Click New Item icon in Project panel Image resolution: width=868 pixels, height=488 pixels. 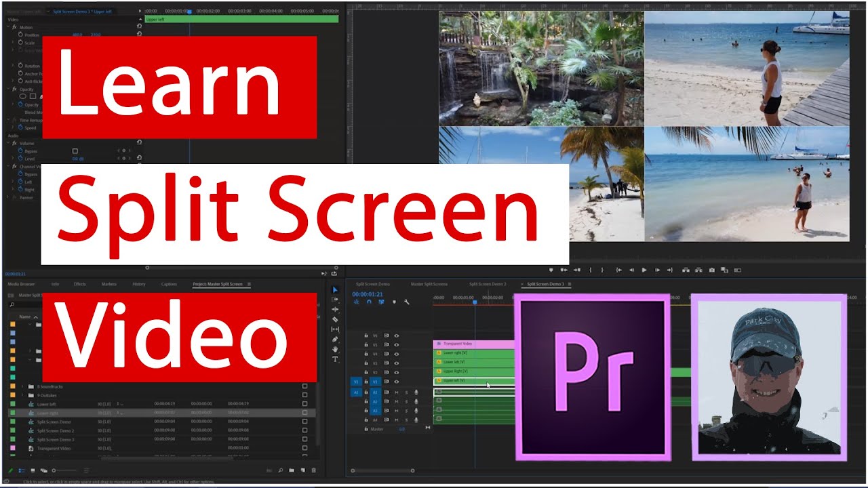[x=302, y=470]
